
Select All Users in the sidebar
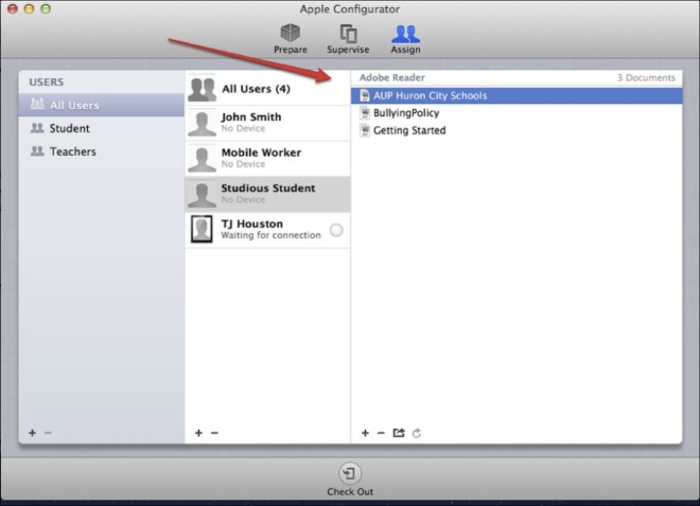click(x=101, y=105)
